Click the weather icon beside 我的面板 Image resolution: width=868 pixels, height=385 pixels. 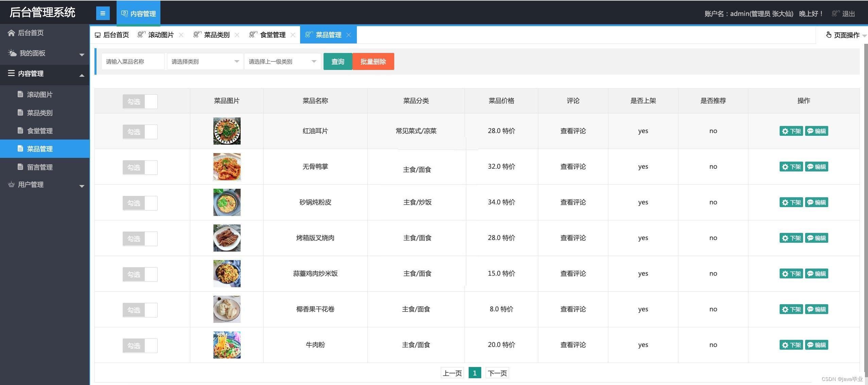(x=12, y=53)
